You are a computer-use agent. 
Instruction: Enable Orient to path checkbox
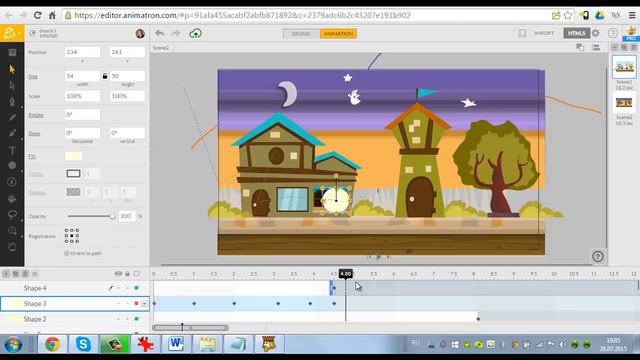67,253
